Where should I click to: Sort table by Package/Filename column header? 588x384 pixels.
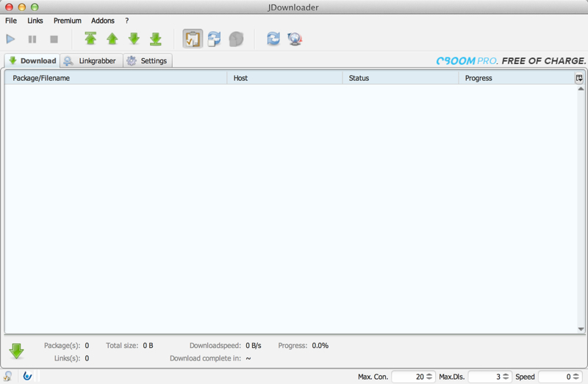pos(115,78)
